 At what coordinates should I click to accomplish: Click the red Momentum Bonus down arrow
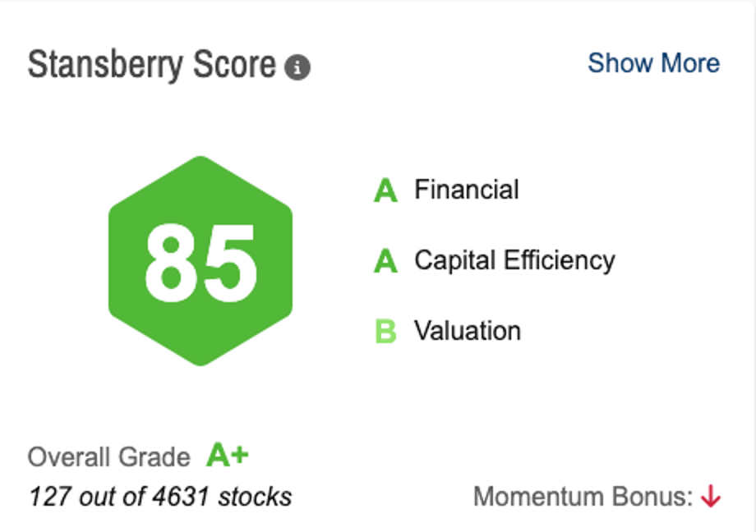click(x=710, y=497)
